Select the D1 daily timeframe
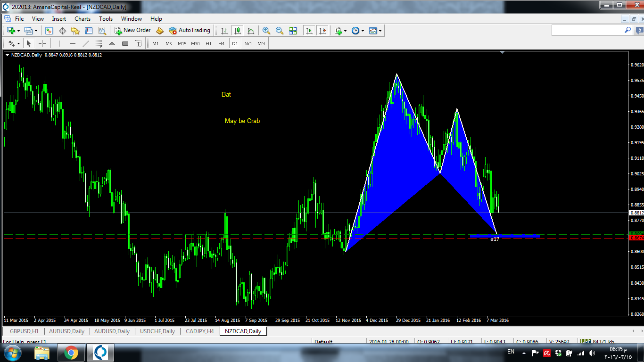Viewport: 644px width, 362px height. coord(235,43)
